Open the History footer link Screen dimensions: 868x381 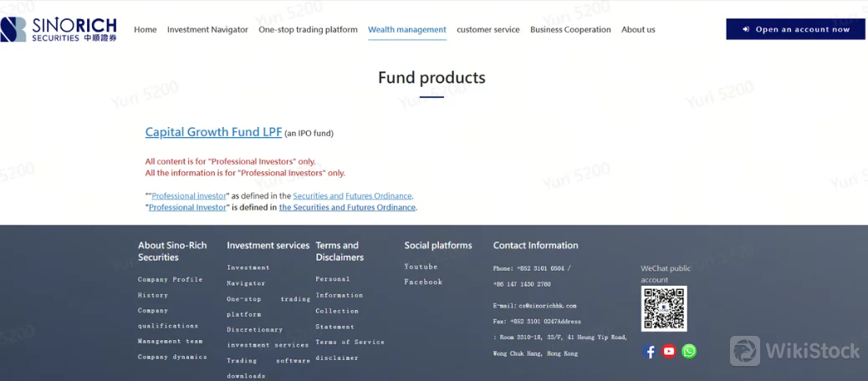(x=153, y=295)
